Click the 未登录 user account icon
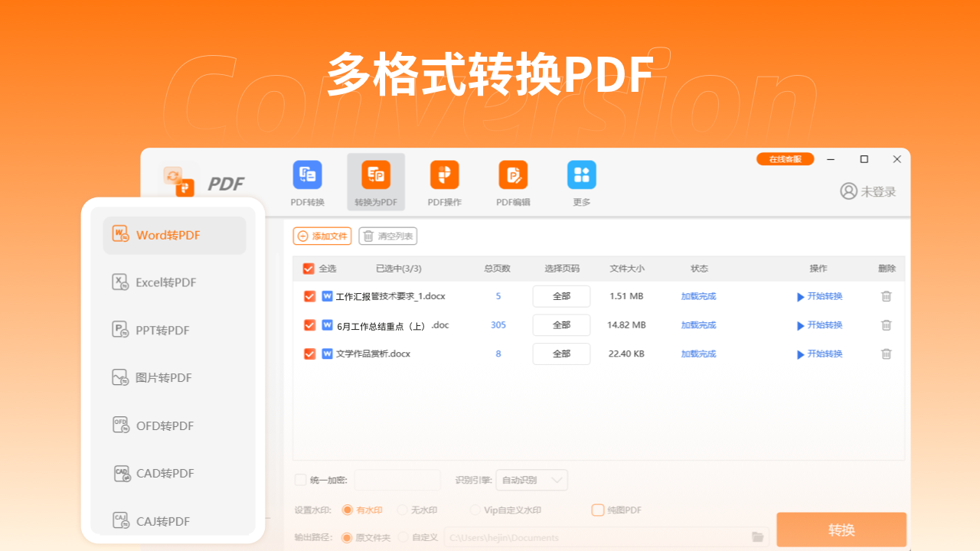Viewport: 980px width, 551px height. click(848, 191)
